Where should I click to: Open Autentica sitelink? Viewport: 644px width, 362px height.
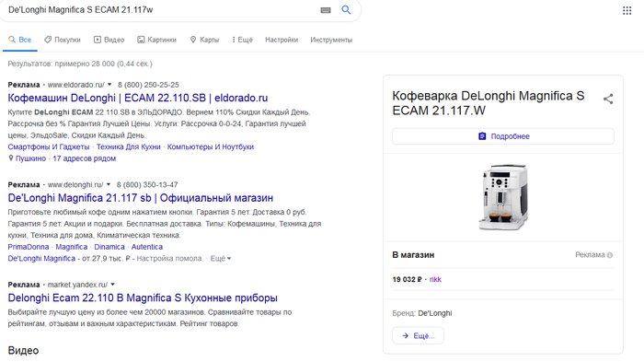pos(147,247)
